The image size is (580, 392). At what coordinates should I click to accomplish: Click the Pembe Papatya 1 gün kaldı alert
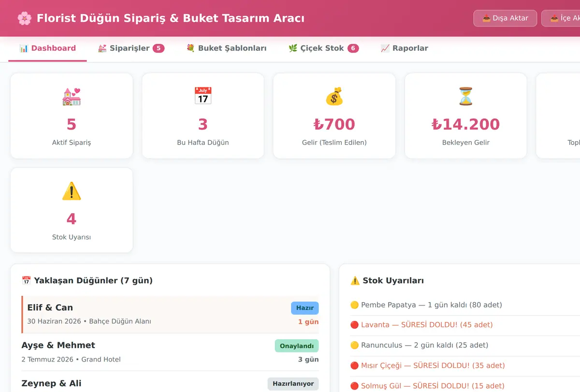[432, 305]
